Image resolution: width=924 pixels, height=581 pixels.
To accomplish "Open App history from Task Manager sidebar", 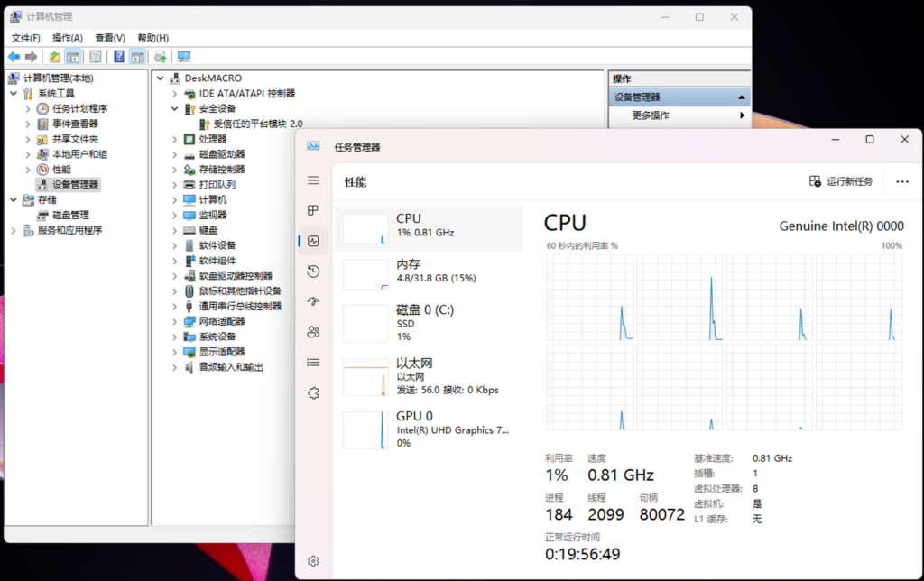I will point(313,271).
